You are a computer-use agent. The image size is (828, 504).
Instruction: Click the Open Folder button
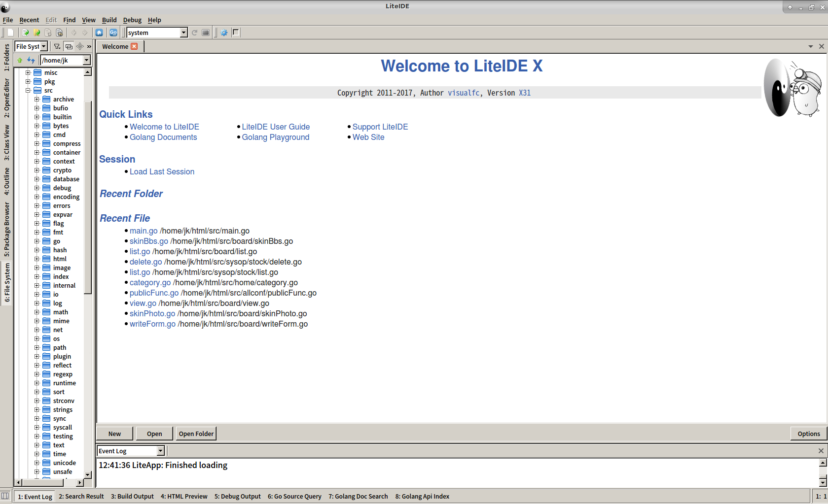tap(196, 434)
